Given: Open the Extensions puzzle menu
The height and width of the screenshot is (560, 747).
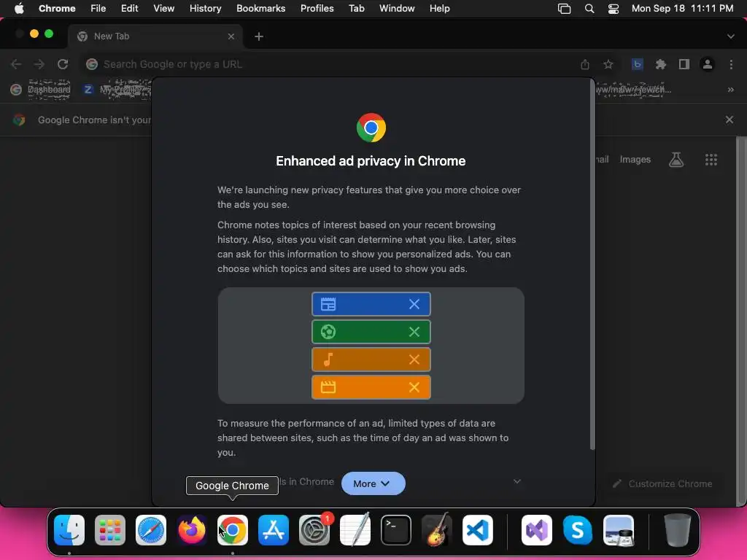Looking at the screenshot, I should click(660, 64).
